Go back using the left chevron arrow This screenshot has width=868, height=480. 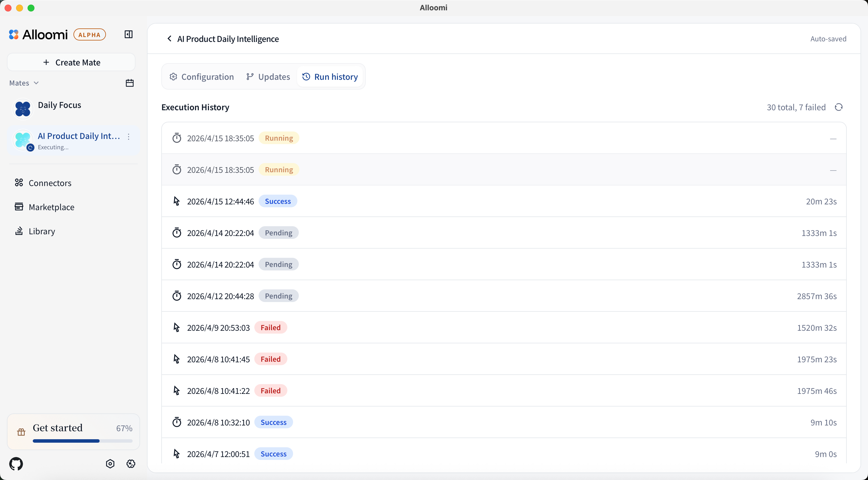169,39
